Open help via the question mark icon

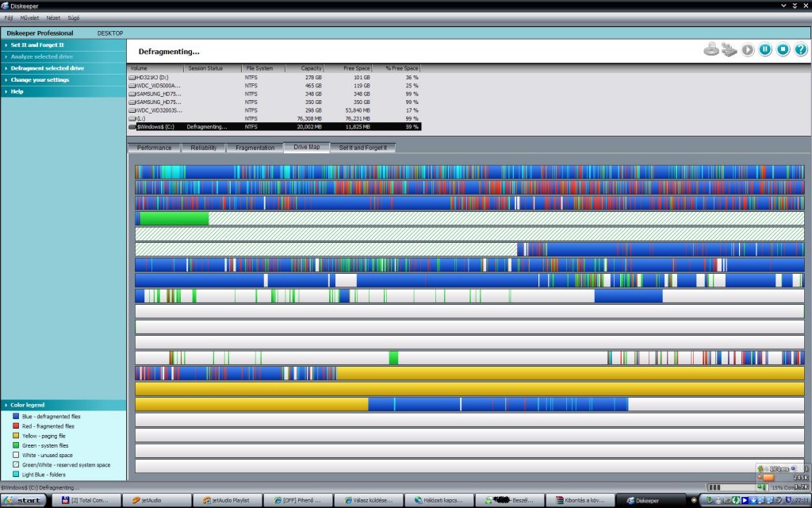click(801, 49)
